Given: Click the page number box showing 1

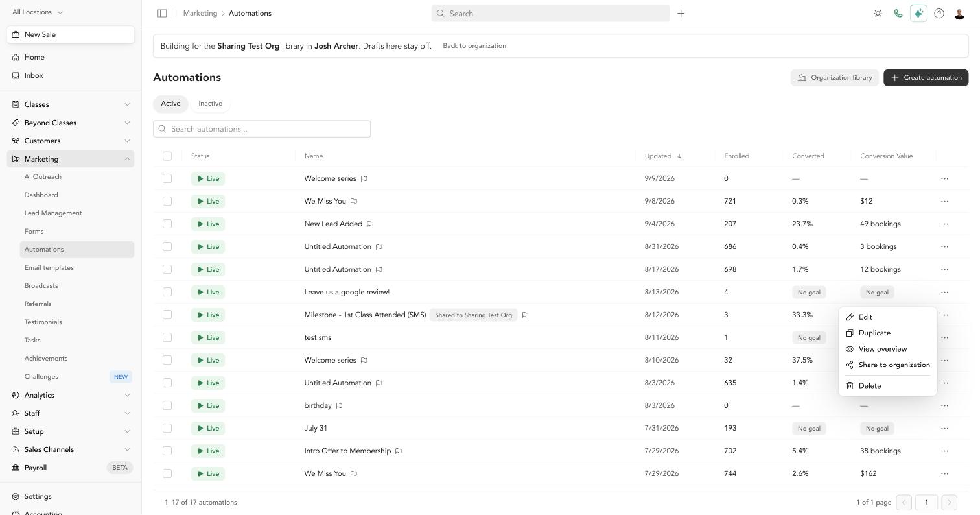Looking at the screenshot, I should coord(926,503).
